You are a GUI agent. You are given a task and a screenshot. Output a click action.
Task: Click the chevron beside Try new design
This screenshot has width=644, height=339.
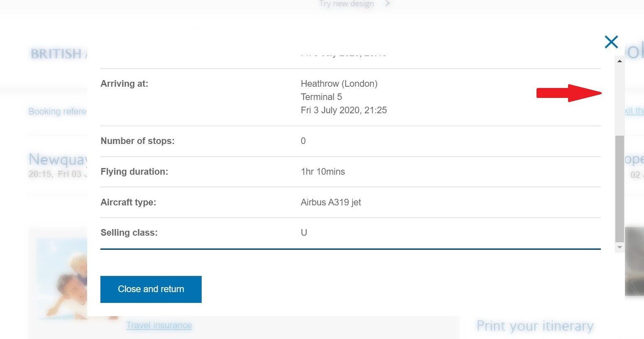tap(387, 4)
